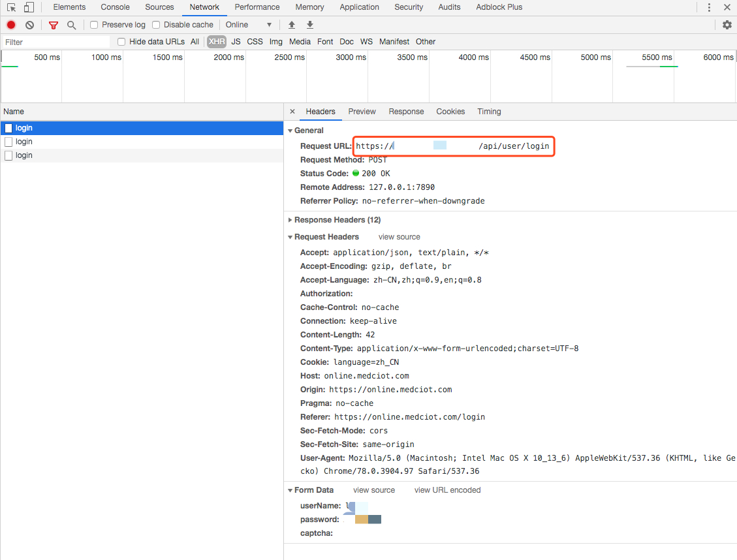Show All request types
737x560 pixels.
click(x=195, y=42)
